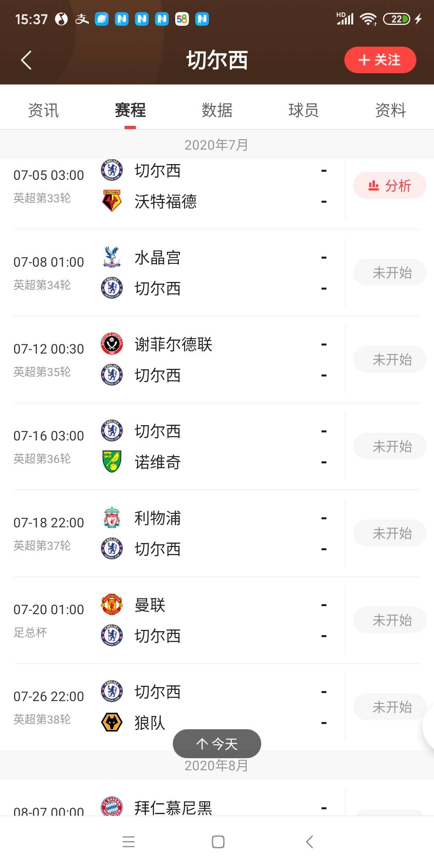Tap the Watford club crest

coord(112,201)
